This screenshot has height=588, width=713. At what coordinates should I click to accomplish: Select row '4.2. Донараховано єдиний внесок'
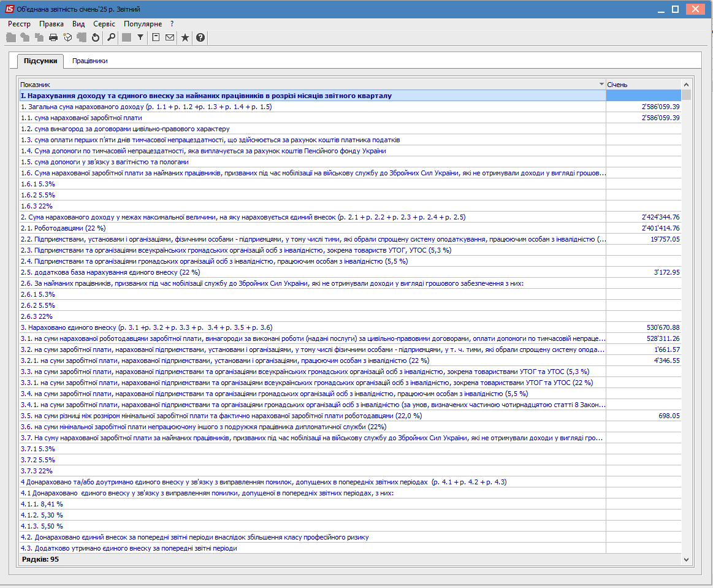click(350, 537)
